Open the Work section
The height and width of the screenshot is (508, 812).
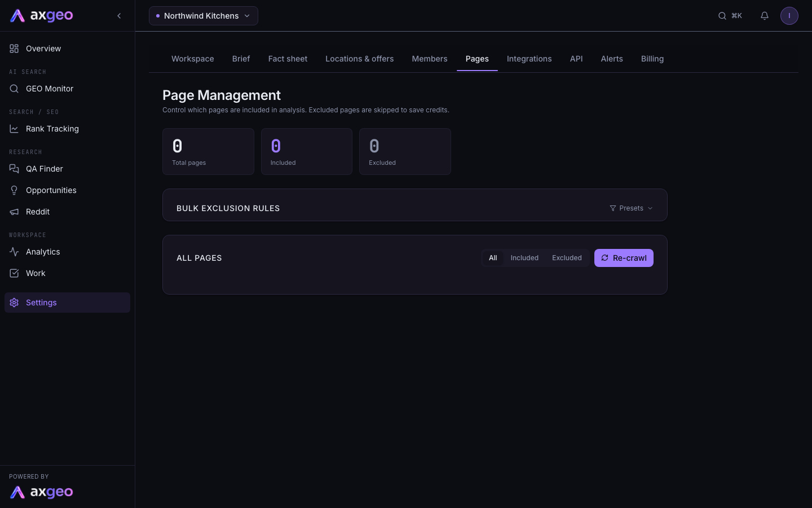(67, 273)
